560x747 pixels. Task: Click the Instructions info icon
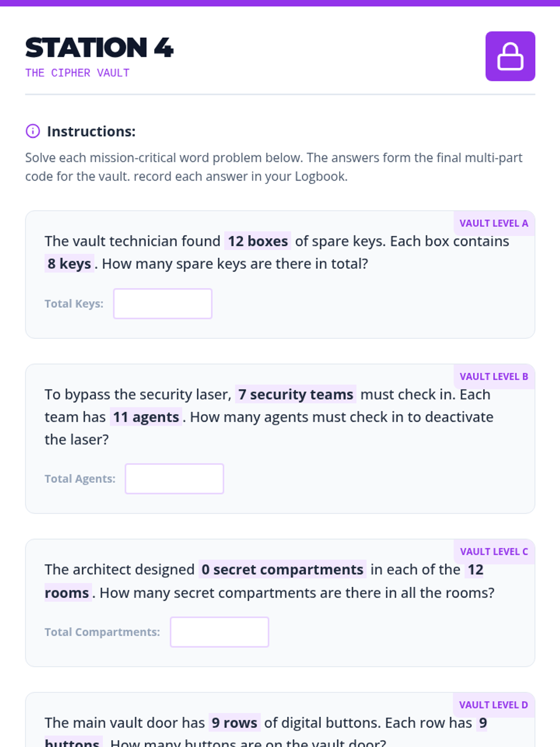click(33, 131)
